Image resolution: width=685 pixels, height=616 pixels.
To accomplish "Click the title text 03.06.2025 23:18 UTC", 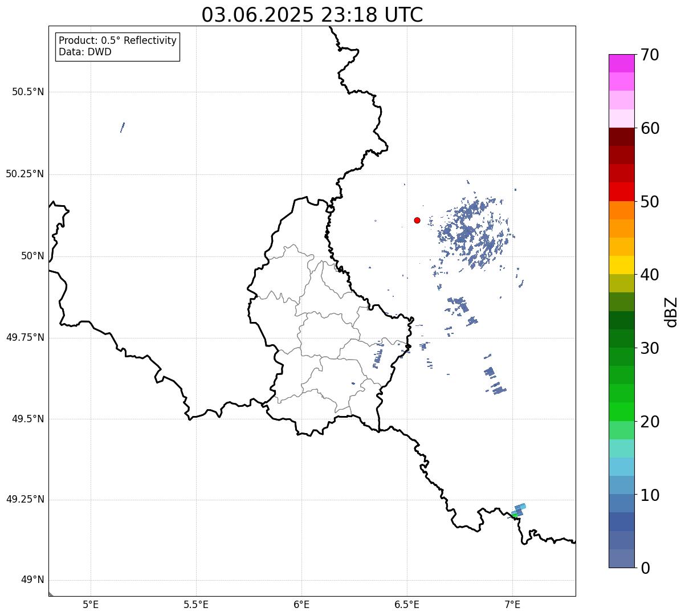I will click(x=312, y=15).
